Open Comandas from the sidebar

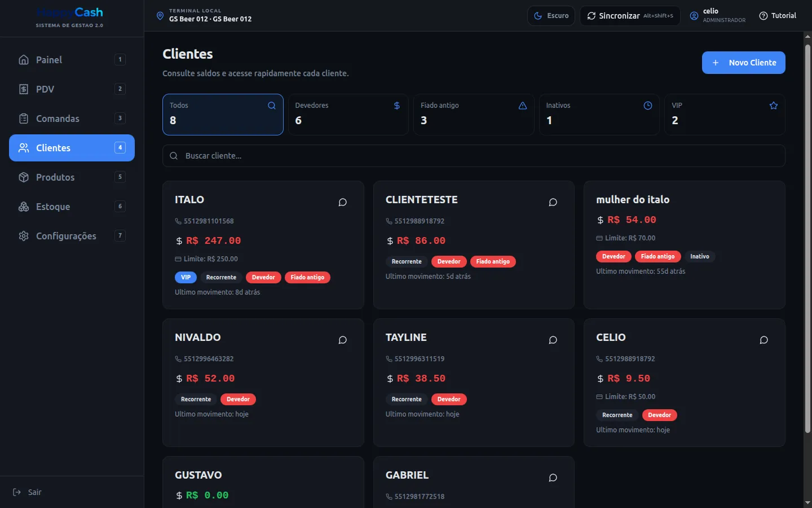tap(72, 119)
